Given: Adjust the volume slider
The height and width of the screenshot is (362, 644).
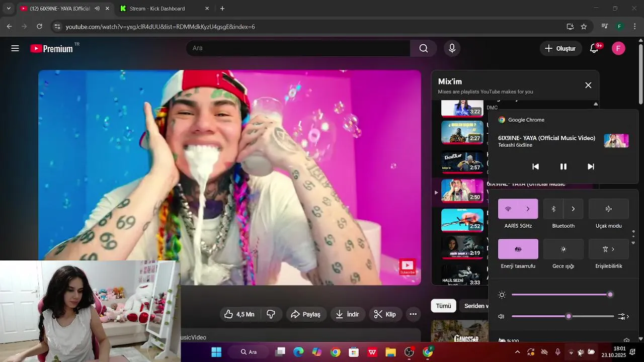Looking at the screenshot, I should [x=562, y=316].
